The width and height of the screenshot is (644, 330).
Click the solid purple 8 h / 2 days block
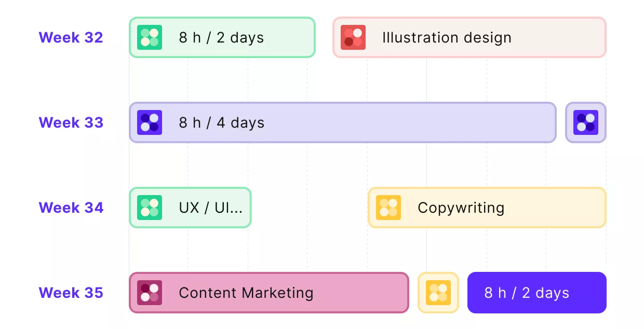[x=536, y=293]
